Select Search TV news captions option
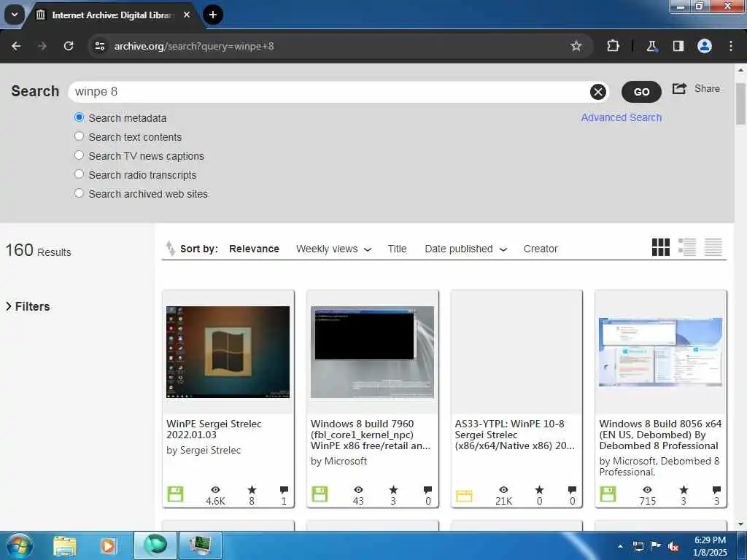 [79, 155]
